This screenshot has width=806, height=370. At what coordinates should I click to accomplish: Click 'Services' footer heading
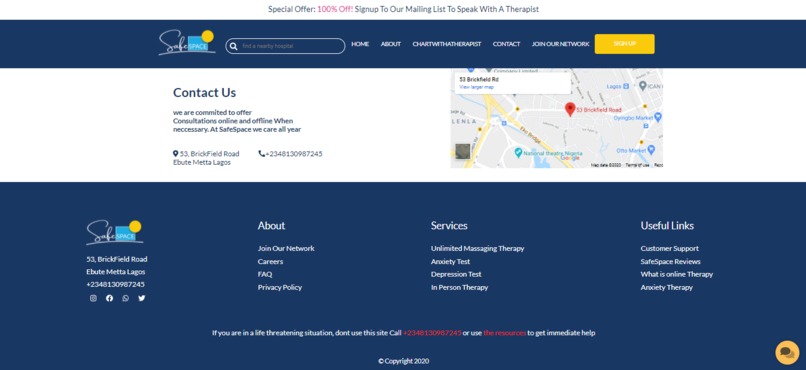(449, 226)
